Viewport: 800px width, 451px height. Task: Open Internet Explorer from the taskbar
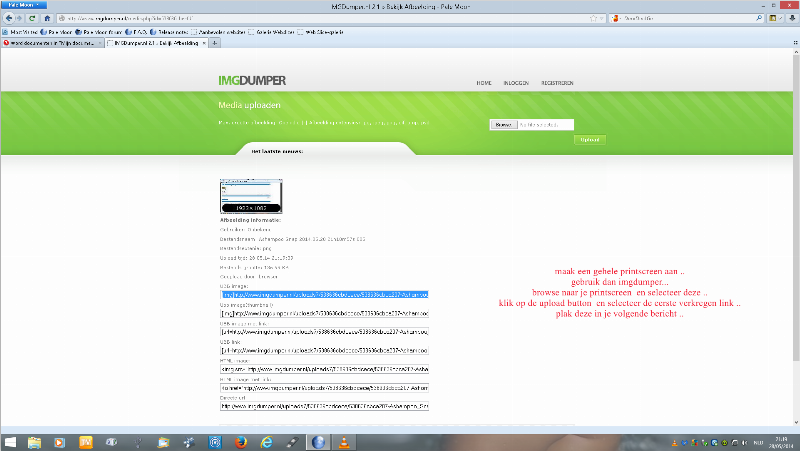tap(266, 442)
